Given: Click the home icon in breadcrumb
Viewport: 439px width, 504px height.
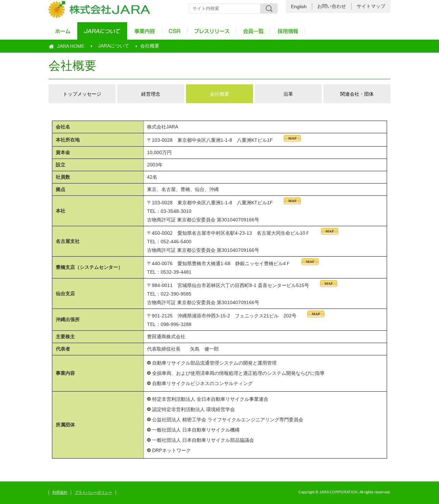Looking at the screenshot, I should [x=51, y=46].
